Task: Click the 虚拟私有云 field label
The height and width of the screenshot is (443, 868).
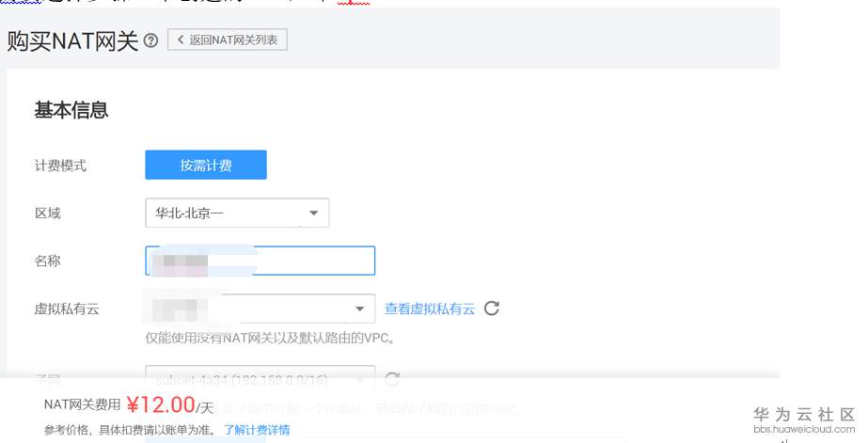Action: 67,309
